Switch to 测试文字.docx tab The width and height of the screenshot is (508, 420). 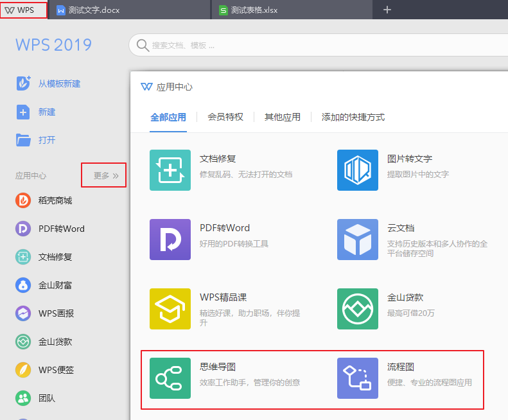tap(129, 10)
